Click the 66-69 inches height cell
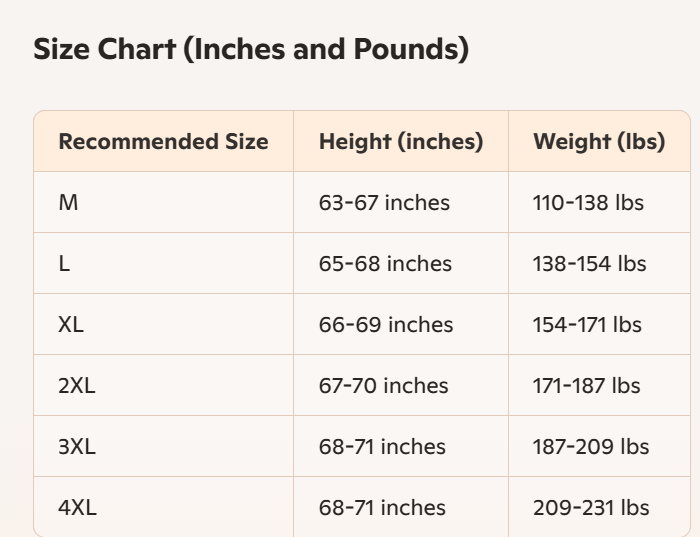 pos(386,325)
